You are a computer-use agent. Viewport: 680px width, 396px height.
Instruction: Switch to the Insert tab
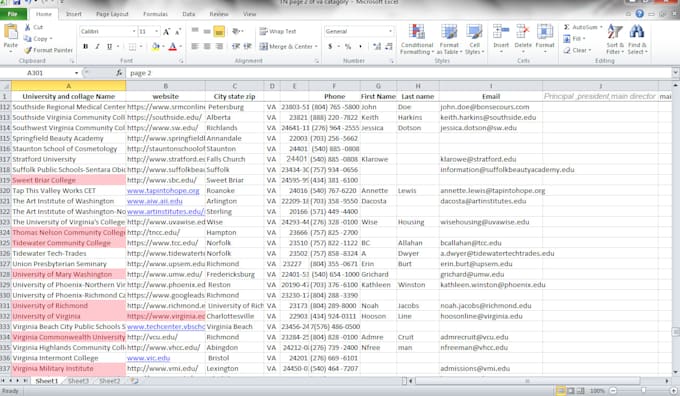point(74,14)
